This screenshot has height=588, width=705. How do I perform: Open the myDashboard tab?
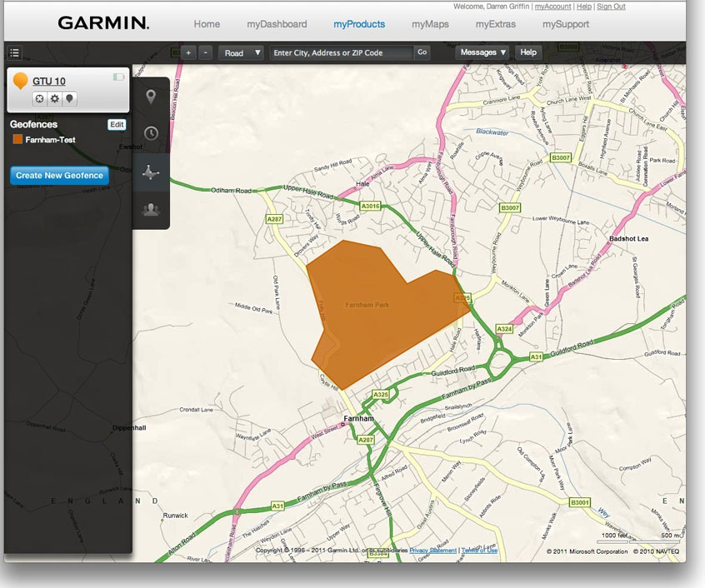277,24
